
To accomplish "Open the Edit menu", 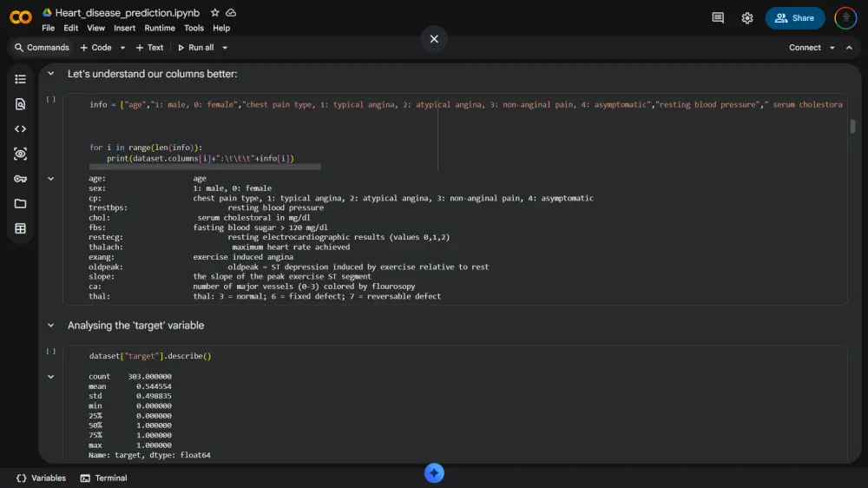I will (71, 29).
